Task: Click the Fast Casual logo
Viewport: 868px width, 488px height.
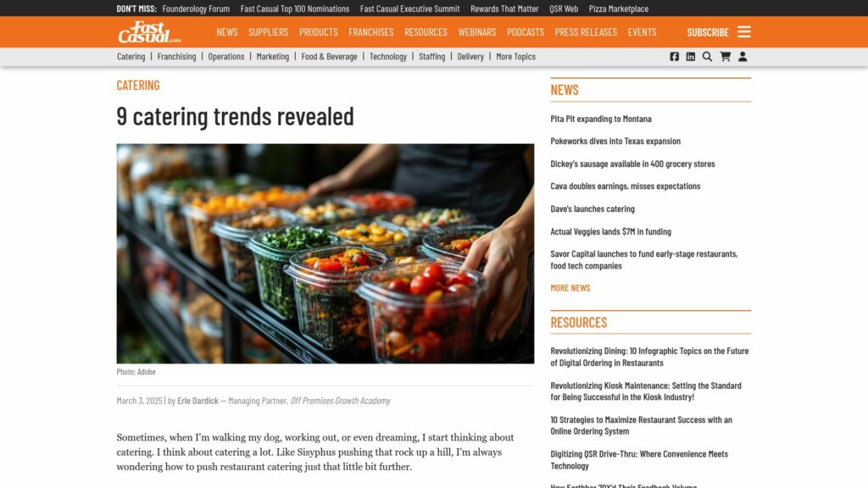Action: coord(149,32)
